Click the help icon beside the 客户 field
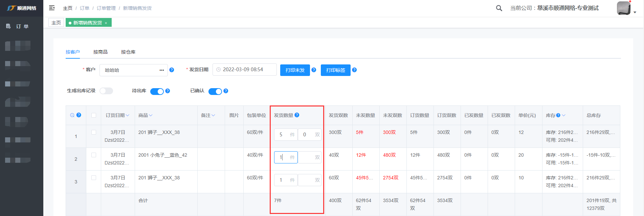The height and width of the screenshot is (216, 644). [172, 70]
